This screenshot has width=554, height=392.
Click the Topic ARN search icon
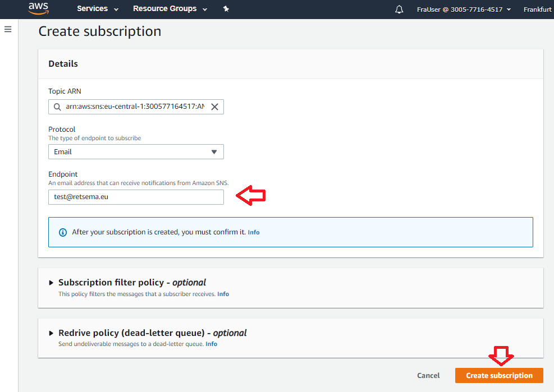pyautogui.click(x=57, y=107)
